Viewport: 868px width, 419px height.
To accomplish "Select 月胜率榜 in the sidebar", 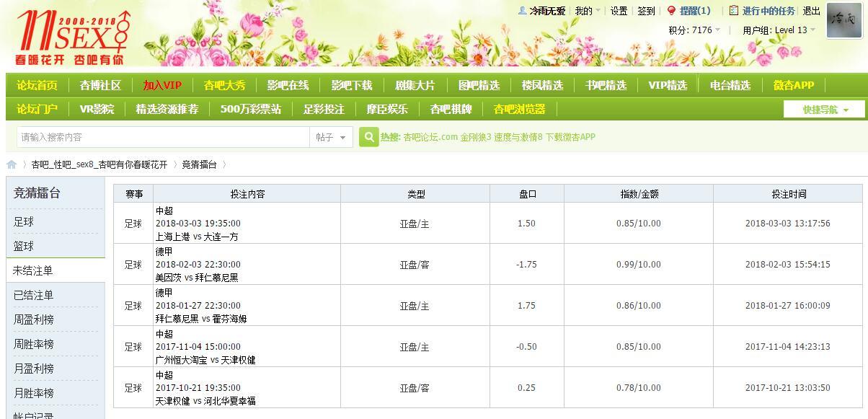I will coord(33,393).
